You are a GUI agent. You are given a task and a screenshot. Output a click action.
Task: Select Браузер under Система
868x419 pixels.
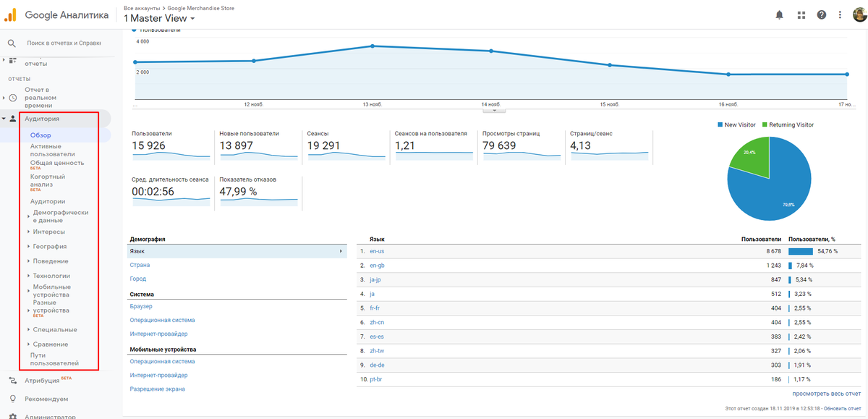point(142,306)
